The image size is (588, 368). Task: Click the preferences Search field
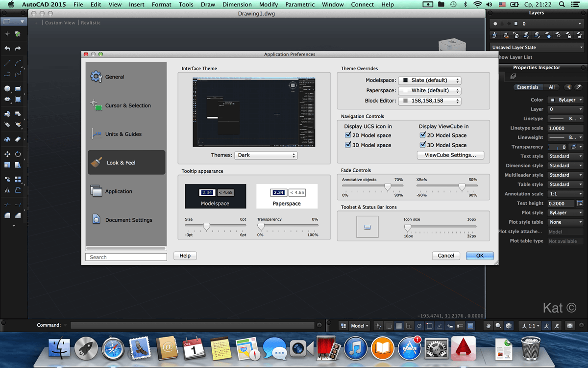pos(126,257)
